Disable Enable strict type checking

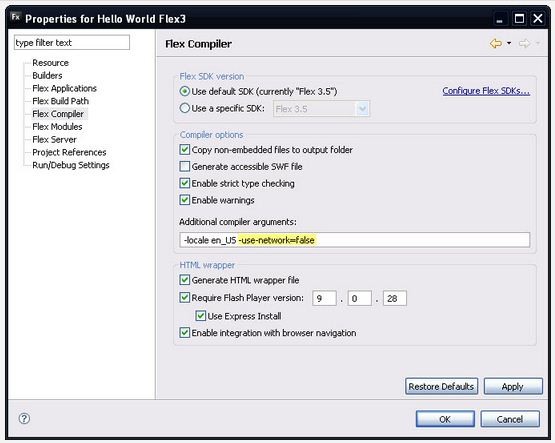point(184,183)
